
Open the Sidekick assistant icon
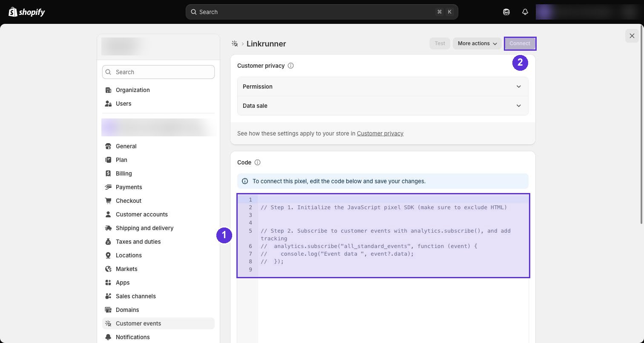point(506,12)
